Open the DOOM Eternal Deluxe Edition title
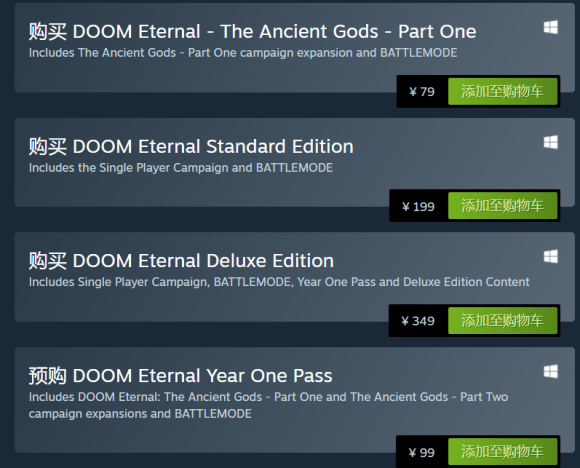This screenshot has width=580, height=468. (181, 261)
